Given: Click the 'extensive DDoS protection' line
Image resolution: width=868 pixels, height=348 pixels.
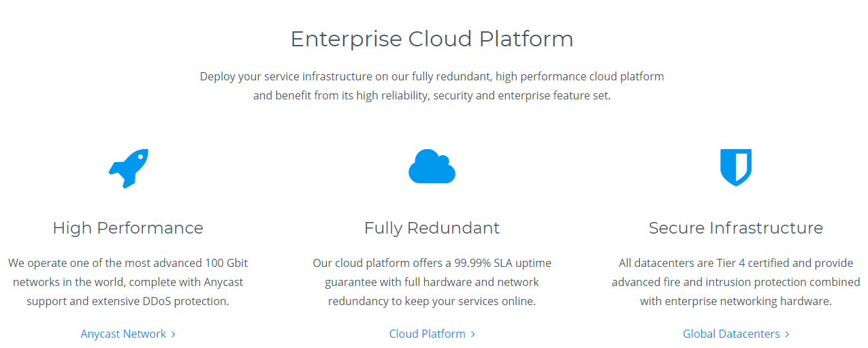Looking at the screenshot, I should click(x=128, y=301).
